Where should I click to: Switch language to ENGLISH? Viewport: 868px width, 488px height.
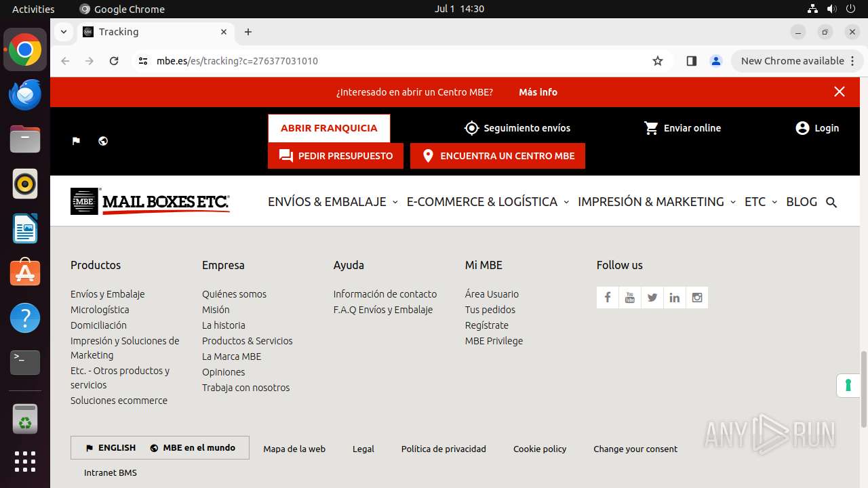(x=111, y=448)
